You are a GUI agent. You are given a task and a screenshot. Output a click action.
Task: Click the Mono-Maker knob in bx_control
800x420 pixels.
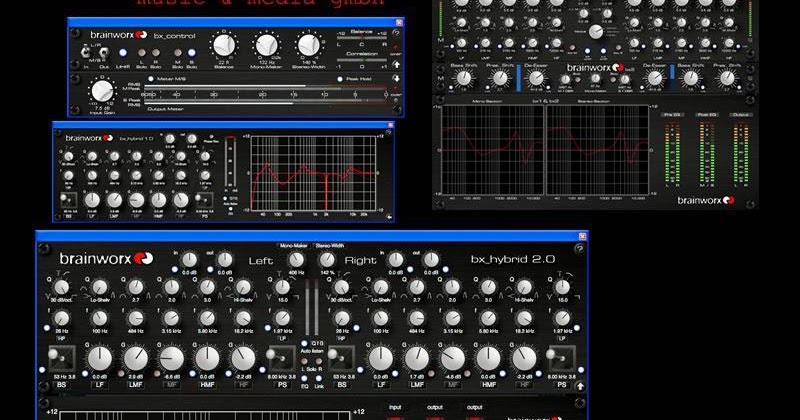coord(266,45)
